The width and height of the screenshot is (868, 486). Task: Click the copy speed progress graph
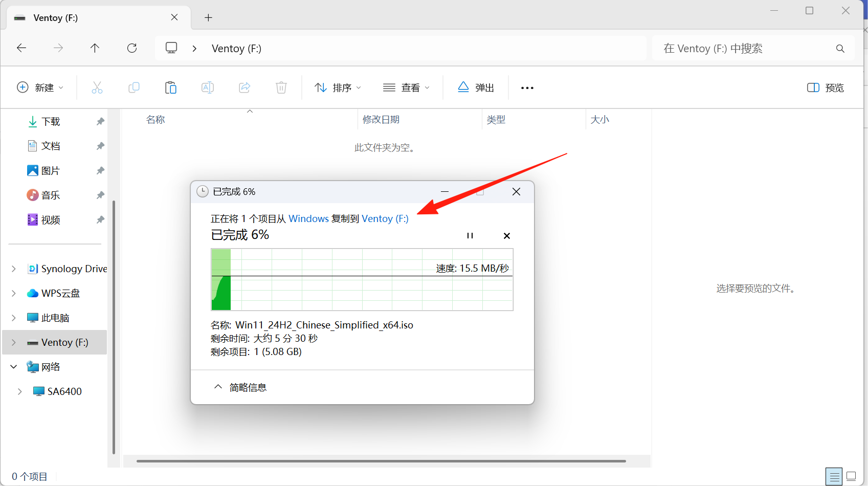(362, 279)
